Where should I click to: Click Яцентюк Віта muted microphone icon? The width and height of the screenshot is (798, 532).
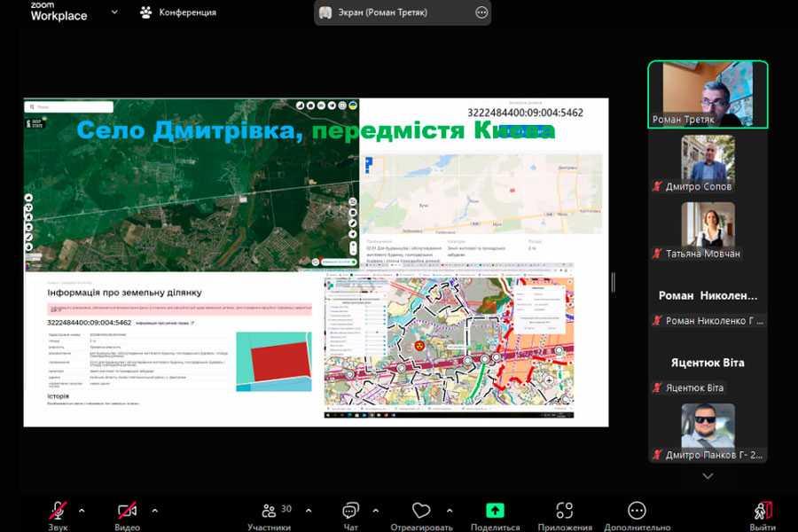click(657, 387)
